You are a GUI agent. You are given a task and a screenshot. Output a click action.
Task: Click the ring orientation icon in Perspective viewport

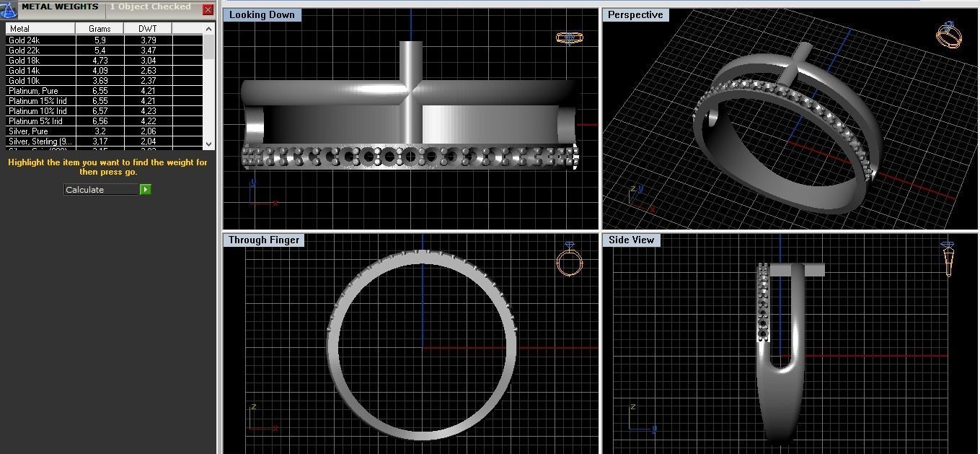coord(948,35)
